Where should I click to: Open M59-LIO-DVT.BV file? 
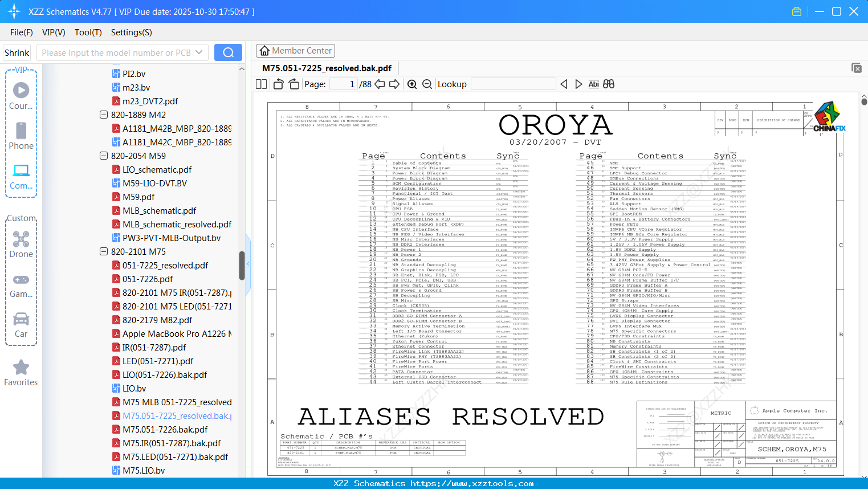pos(150,183)
